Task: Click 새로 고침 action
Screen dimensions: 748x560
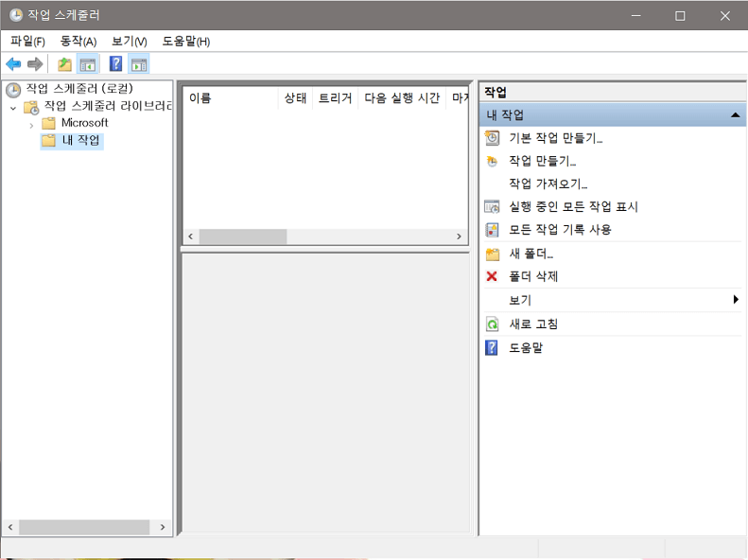Action: [533, 324]
